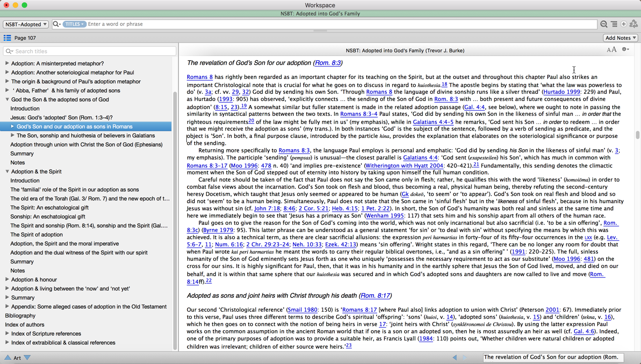641x364 pixels.
Task: Toggle the table of contents list icon
Action: tap(7, 38)
